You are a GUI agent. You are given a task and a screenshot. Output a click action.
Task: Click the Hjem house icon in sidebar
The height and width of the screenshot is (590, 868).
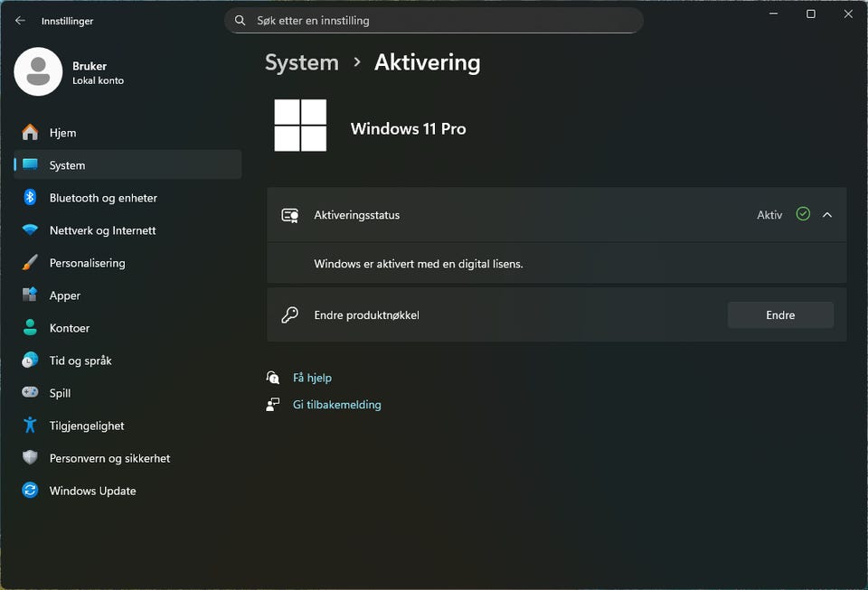click(x=31, y=133)
